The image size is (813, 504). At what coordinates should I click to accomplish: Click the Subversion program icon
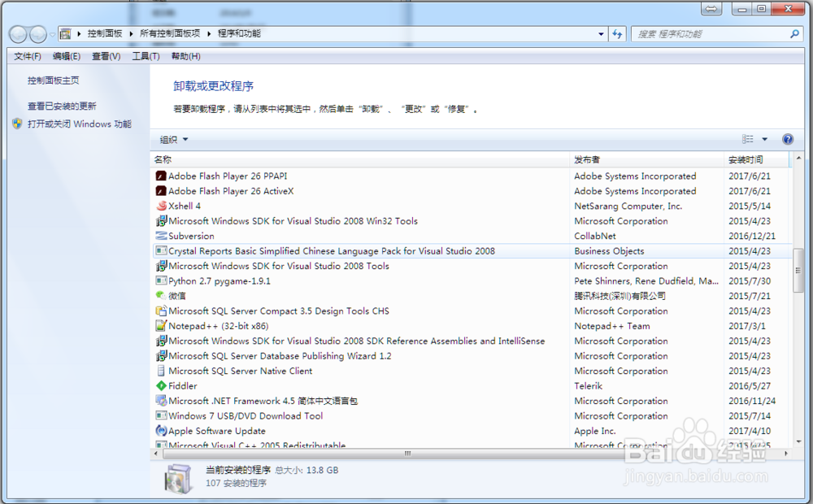(x=161, y=236)
